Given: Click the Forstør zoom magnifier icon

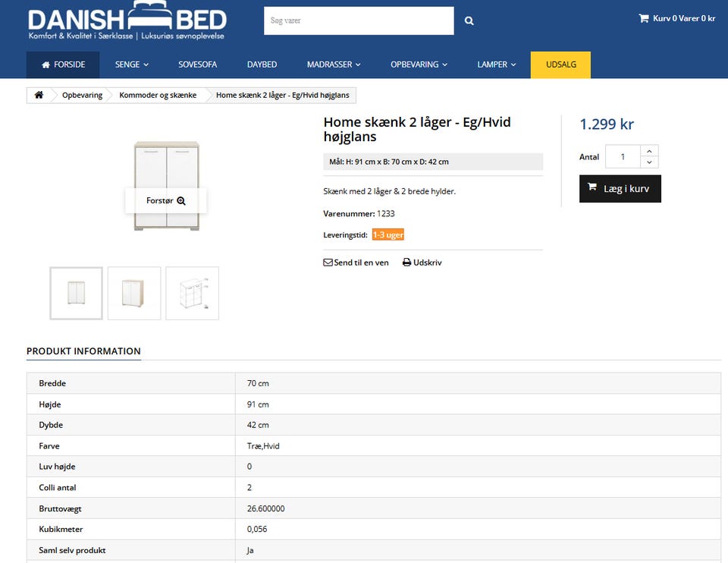Looking at the screenshot, I should (181, 200).
